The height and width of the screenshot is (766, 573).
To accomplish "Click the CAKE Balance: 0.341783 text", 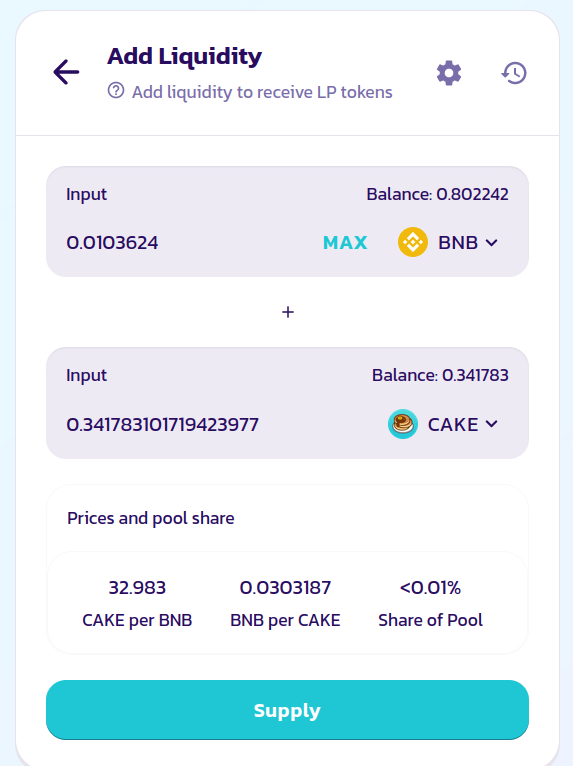I will pyautogui.click(x=440, y=375).
